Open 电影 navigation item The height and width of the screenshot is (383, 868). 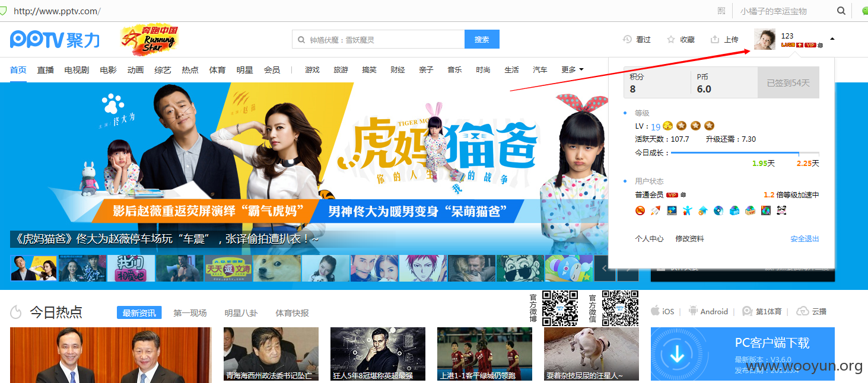tap(109, 70)
